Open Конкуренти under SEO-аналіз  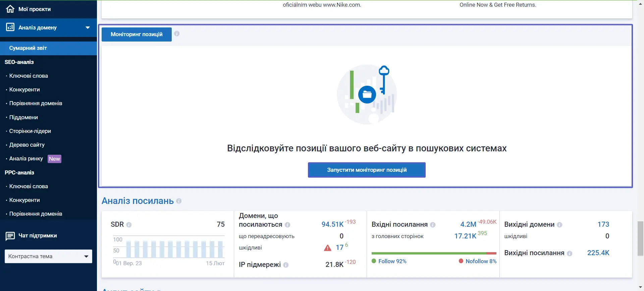click(x=24, y=89)
